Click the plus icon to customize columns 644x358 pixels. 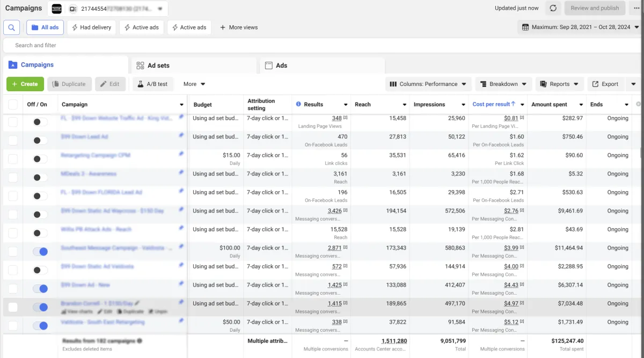(638, 104)
